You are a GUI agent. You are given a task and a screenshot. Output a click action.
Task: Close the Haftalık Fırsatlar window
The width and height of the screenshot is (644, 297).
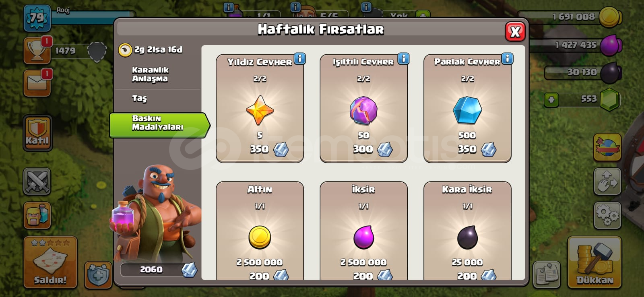pyautogui.click(x=515, y=32)
